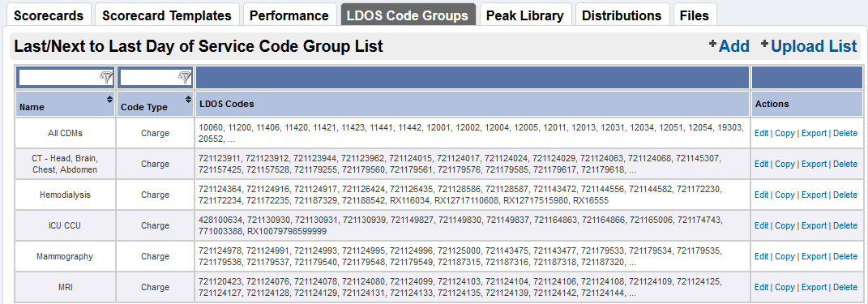The width and height of the screenshot is (868, 304).
Task: Switch to the Files tab
Action: coord(695,15)
